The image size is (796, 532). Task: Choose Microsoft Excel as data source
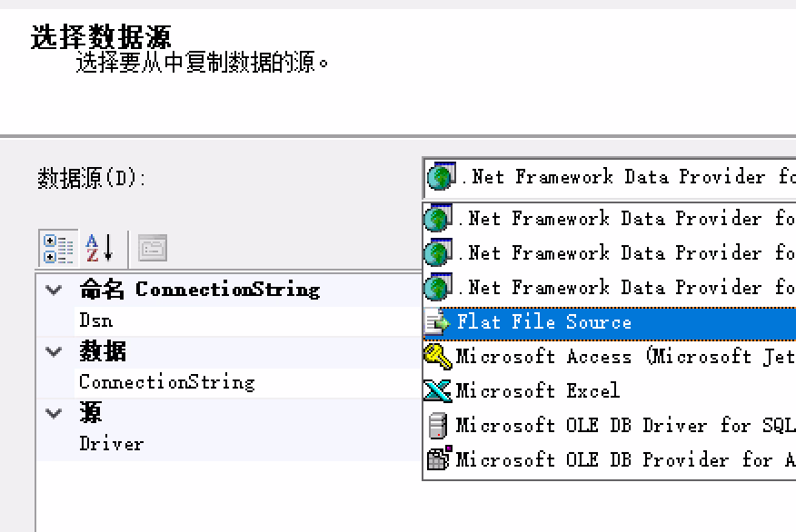pyautogui.click(x=537, y=391)
